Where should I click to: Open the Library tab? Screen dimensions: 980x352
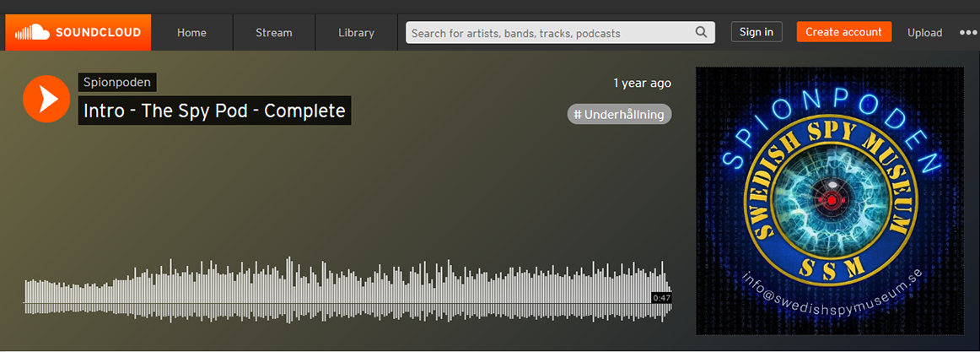click(x=356, y=33)
